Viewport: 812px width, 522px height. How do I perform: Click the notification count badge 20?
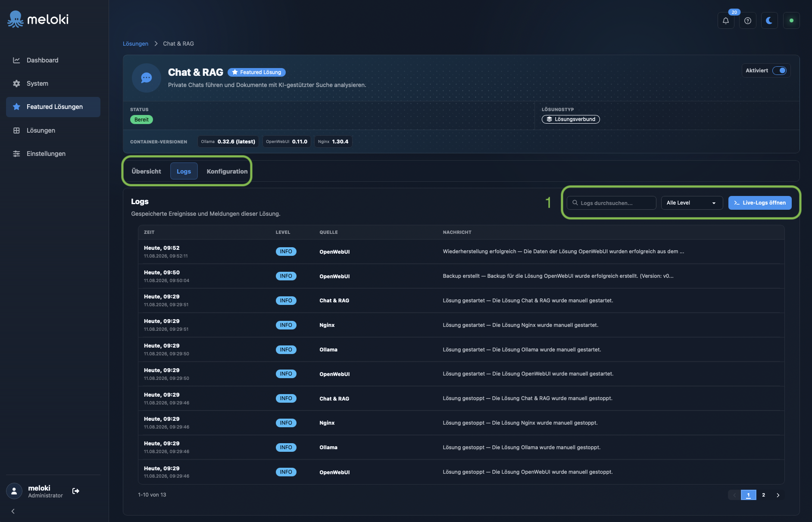734,12
